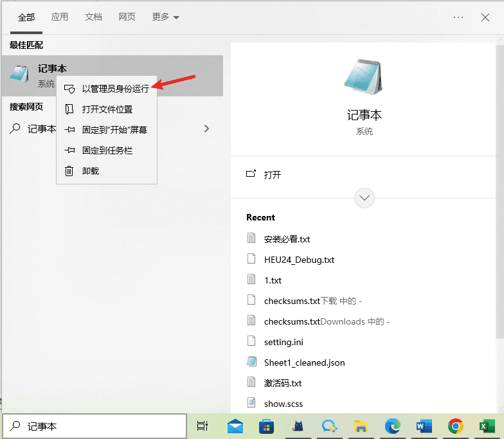Viewport: 504px width, 439px height.
Task: Launch Microsoft Edge browser
Action: [393, 426]
